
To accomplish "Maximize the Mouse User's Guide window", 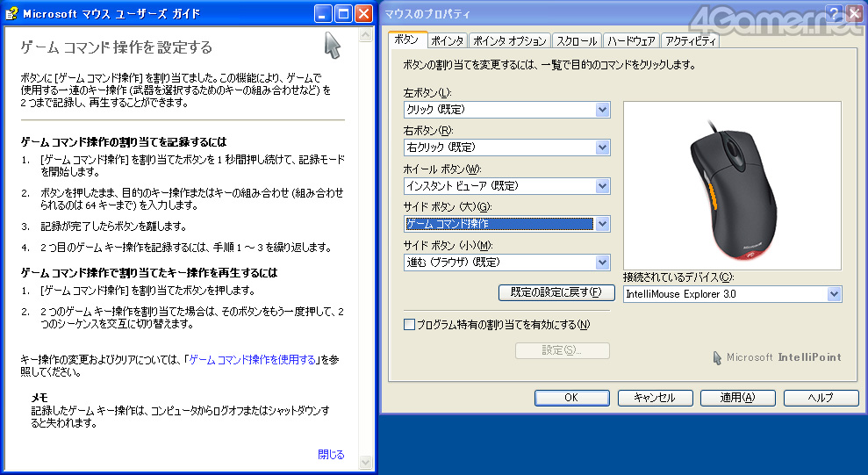I will [343, 13].
